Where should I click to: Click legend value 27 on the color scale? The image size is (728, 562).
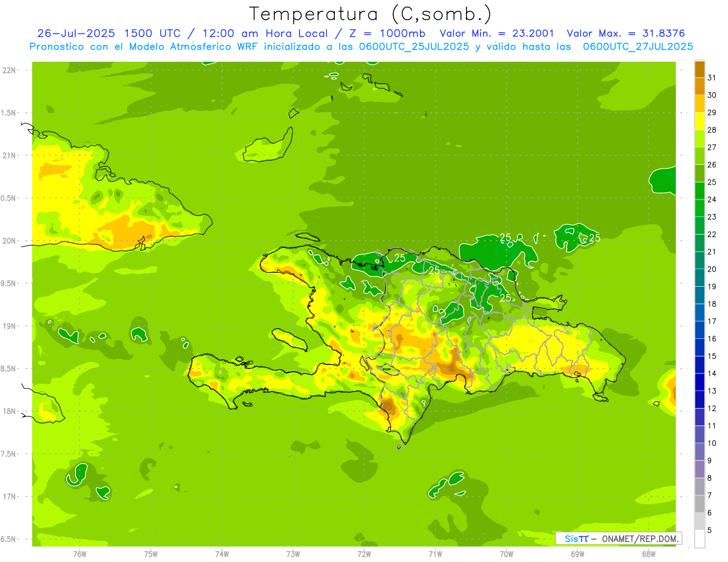pyautogui.click(x=712, y=147)
